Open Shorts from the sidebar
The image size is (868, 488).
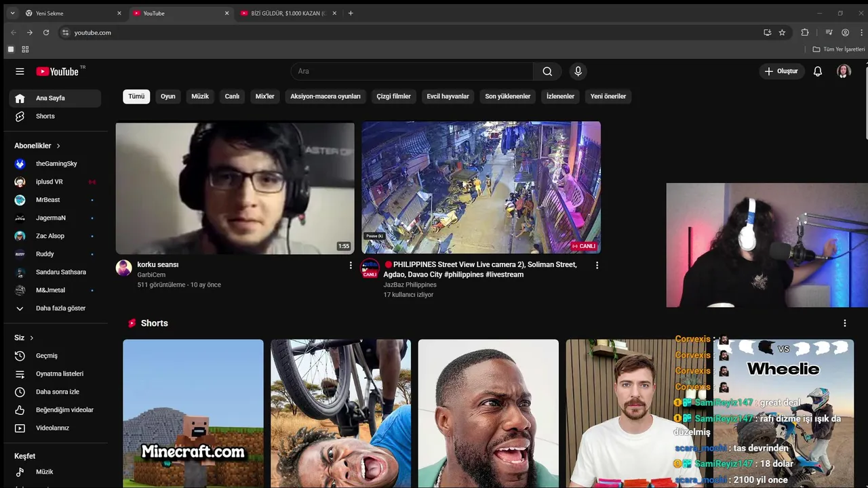[x=55, y=116]
